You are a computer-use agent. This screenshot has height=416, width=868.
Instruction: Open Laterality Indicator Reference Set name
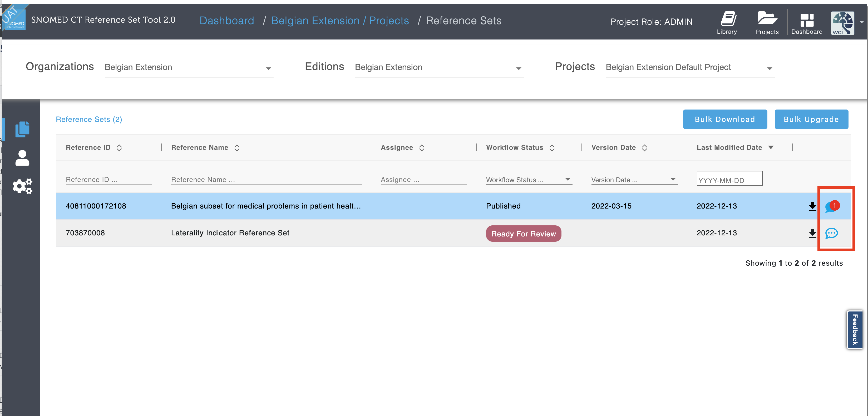230,233
